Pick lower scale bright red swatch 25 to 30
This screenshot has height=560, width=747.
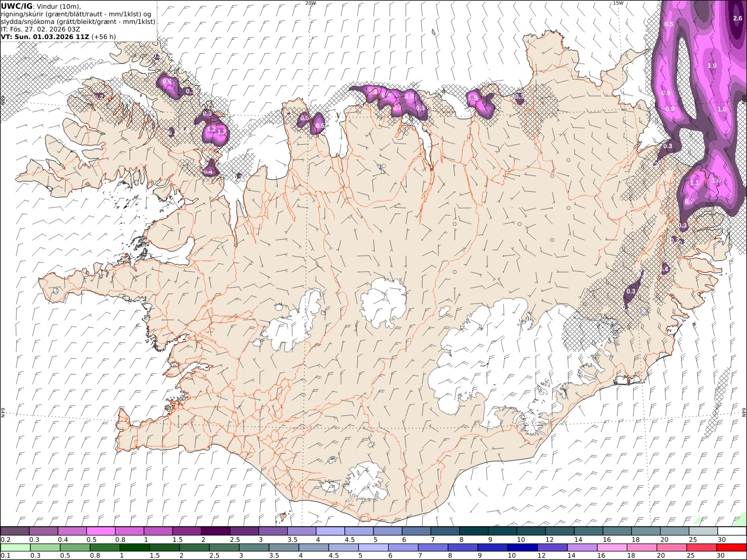click(x=702, y=548)
